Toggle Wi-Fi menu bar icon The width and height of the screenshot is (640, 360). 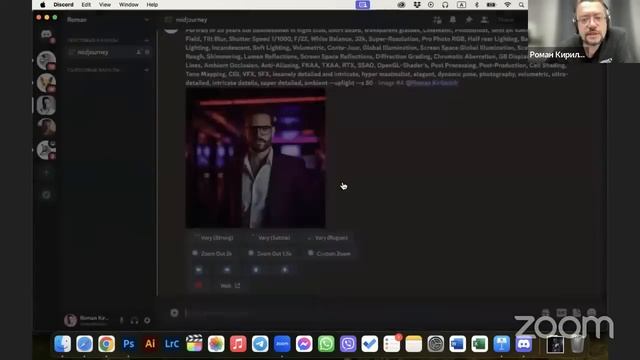click(x=507, y=5)
